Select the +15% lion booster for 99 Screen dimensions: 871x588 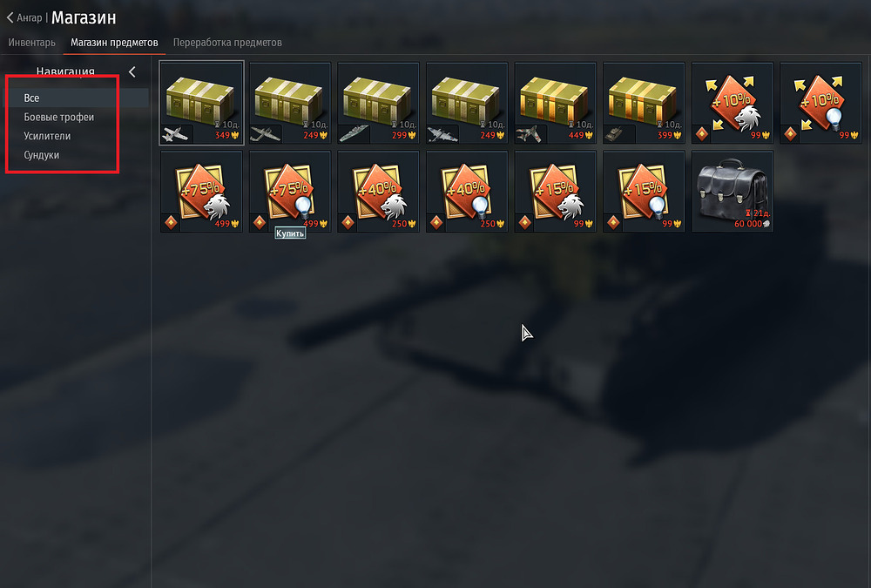tap(556, 191)
